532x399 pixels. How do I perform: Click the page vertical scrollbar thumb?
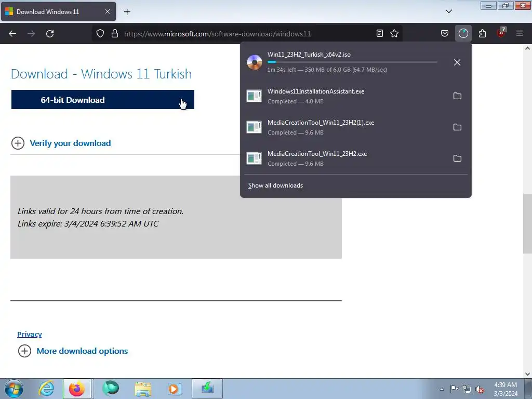tap(527, 224)
